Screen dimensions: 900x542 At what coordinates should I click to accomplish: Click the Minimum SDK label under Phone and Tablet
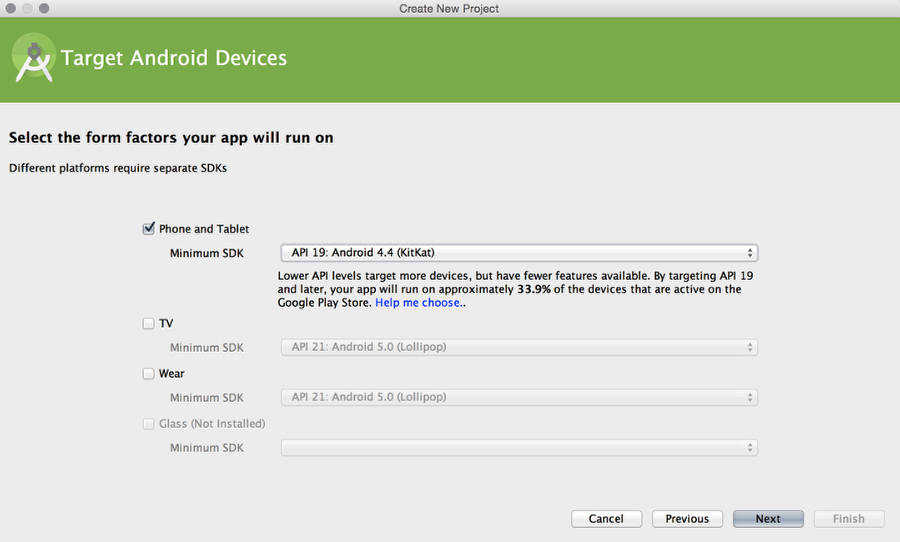click(x=207, y=253)
